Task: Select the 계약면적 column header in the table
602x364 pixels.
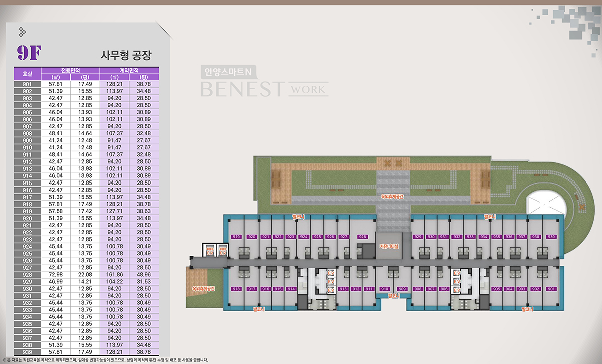Action: [129, 71]
